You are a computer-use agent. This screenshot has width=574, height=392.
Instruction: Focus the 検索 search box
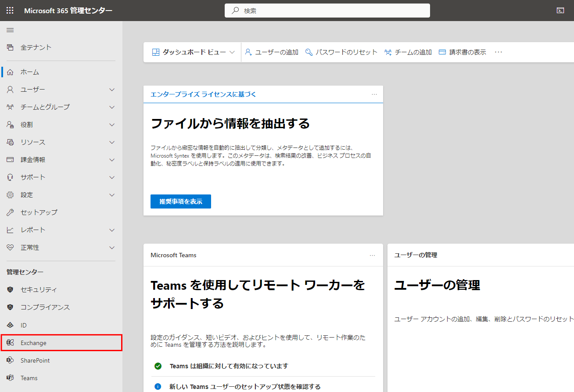pyautogui.click(x=327, y=11)
